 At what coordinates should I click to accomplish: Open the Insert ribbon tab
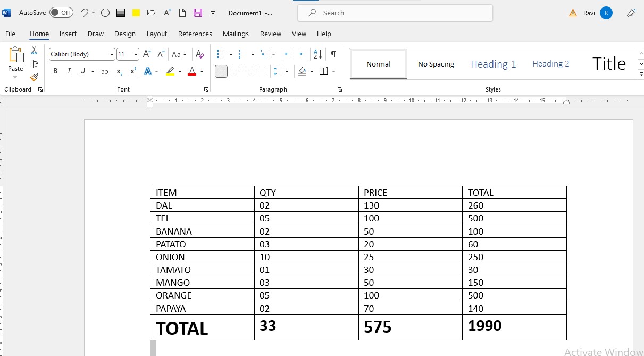pyautogui.click(x=68, y=34)
